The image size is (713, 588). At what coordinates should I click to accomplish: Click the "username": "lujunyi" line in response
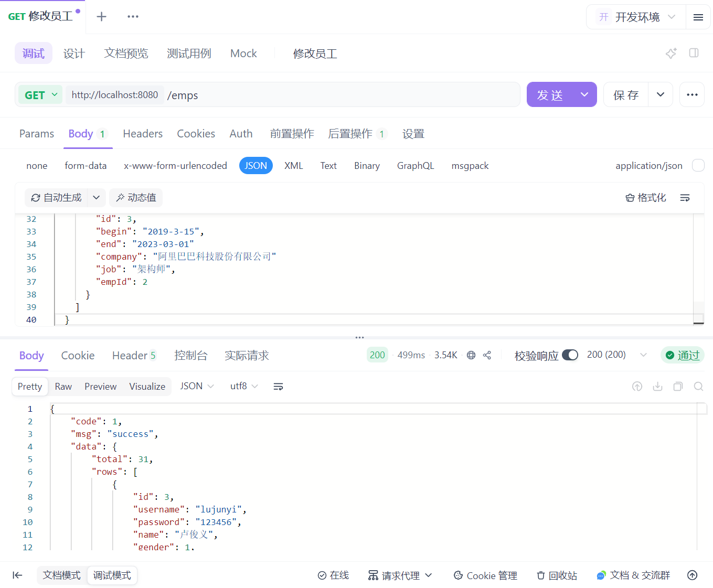coord(190,509)
